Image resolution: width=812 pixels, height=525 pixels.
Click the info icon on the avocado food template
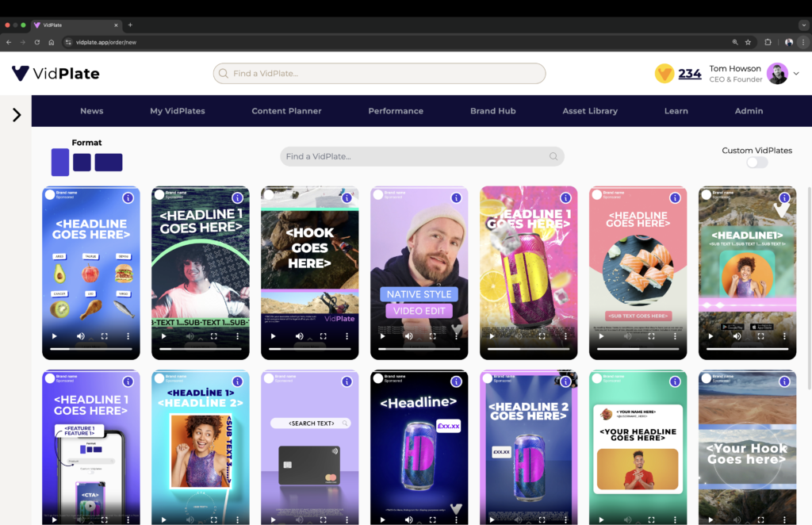point(128,197)
